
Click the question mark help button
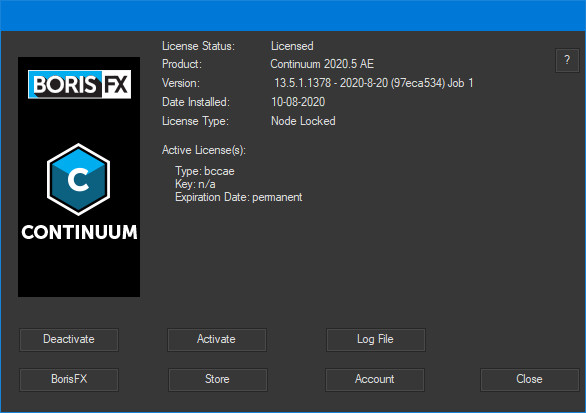pyautogui.click(x=567, y=60)
